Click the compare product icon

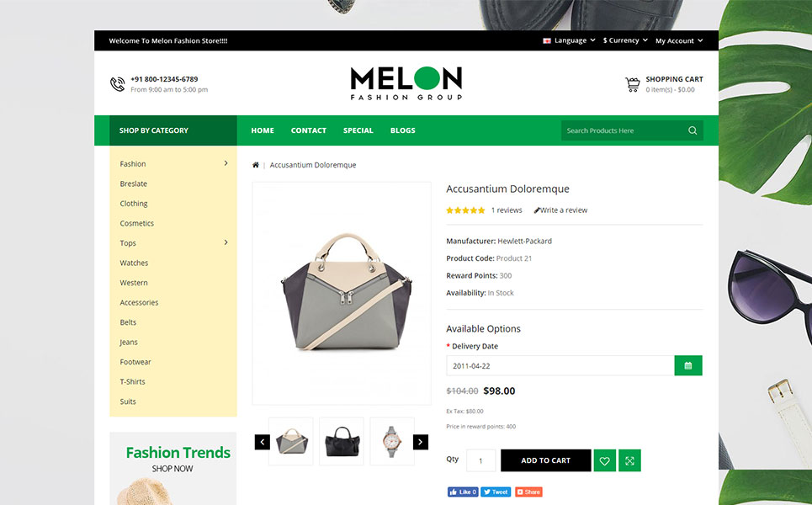pos(629,460)
